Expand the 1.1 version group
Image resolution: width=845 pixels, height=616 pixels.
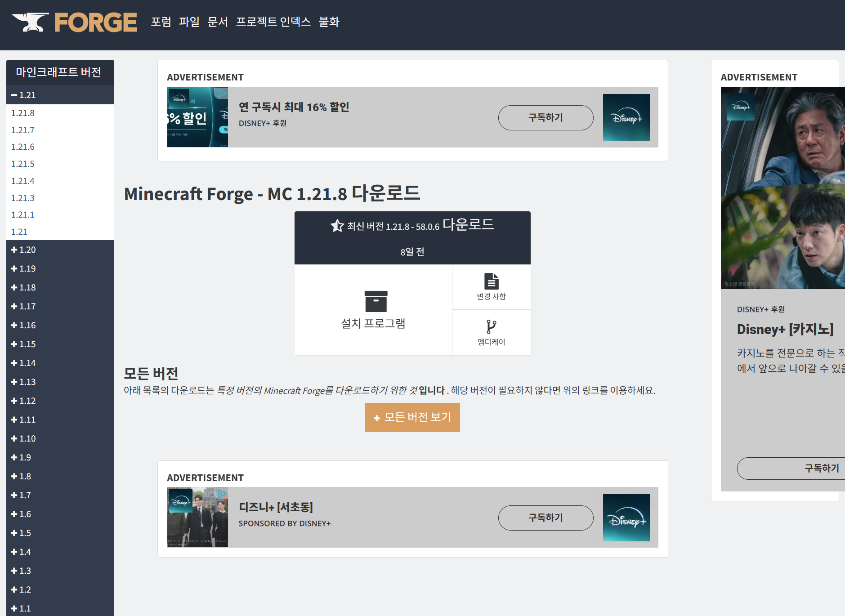(60, 608)
